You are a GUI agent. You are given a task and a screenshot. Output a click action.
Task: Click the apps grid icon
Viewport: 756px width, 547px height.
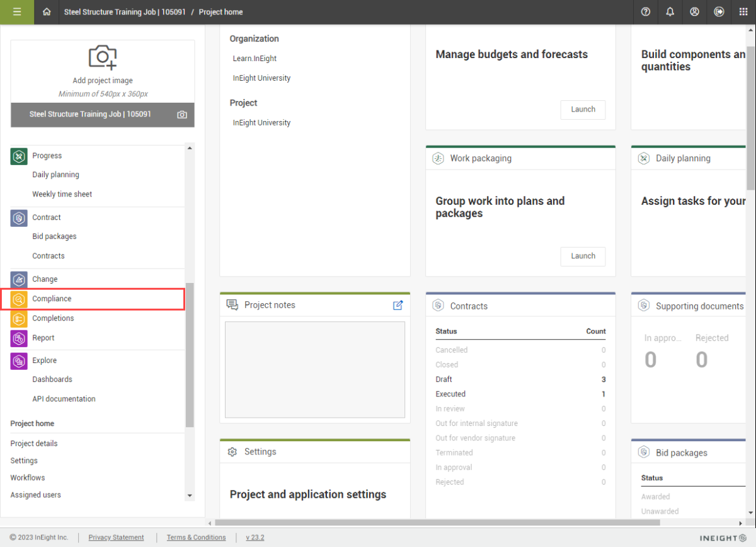743,12
